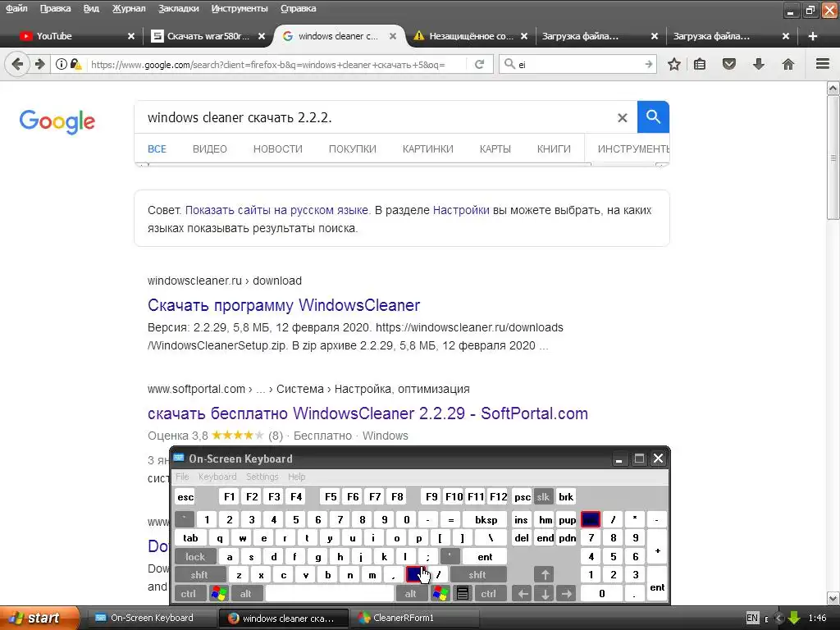Go back with the browser back arrow
The height and width of the screenshot is (630, 840).
pos(16,64)
